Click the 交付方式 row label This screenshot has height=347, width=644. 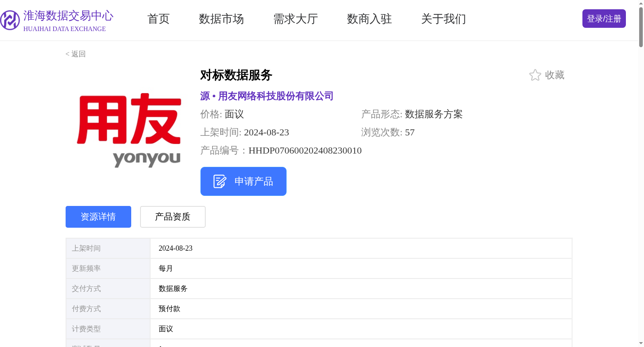click(x=86, y=289)
